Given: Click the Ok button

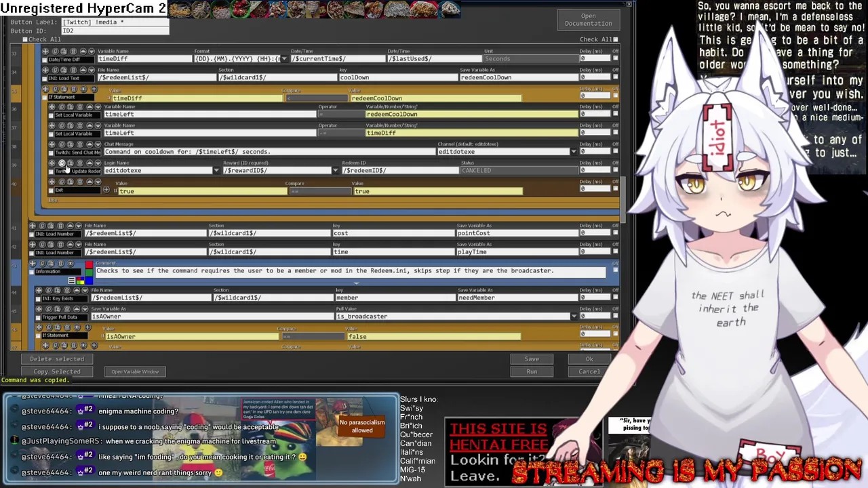Looking at the screenshot, I should click(x=589, y=359).
